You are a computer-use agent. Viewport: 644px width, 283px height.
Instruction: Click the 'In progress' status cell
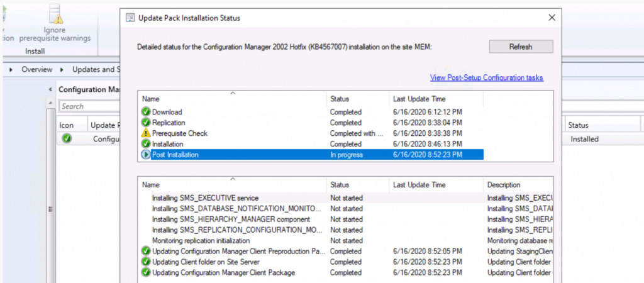click(x=347, y=155)
